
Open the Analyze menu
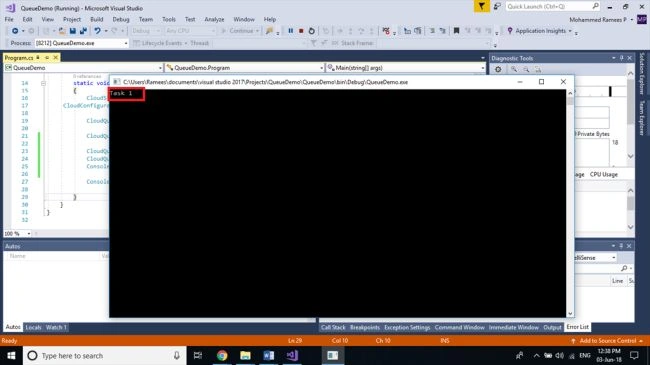click(x=214, y=19)
